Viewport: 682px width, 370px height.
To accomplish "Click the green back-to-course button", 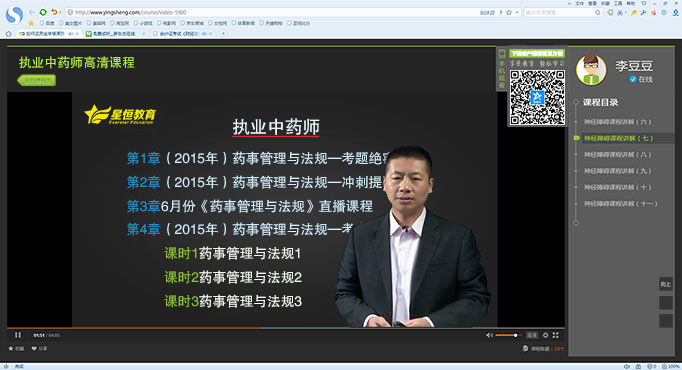I will 37,80.
